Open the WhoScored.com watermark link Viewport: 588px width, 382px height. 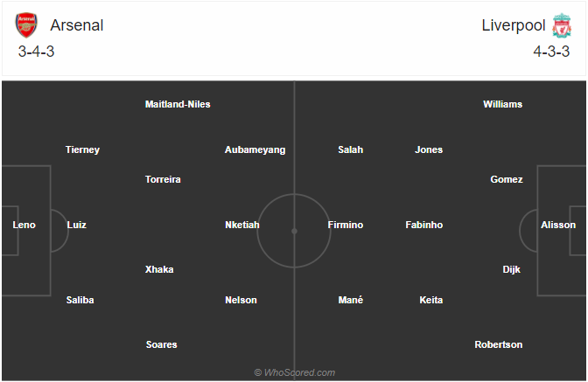pyautogui.click(x=294, y=372)
